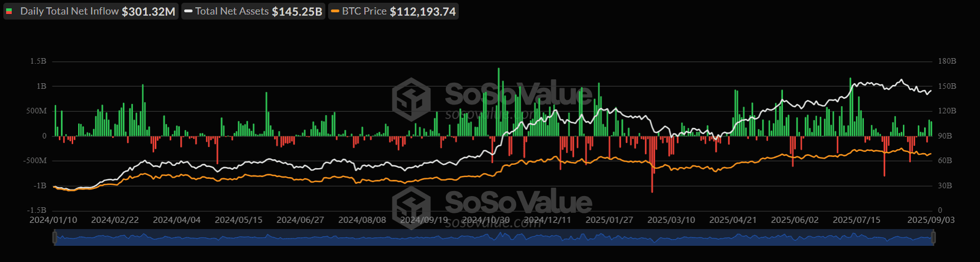
Task: Click the right handle of the range slider
Action: pyautogui.click(x=933, y=238)
